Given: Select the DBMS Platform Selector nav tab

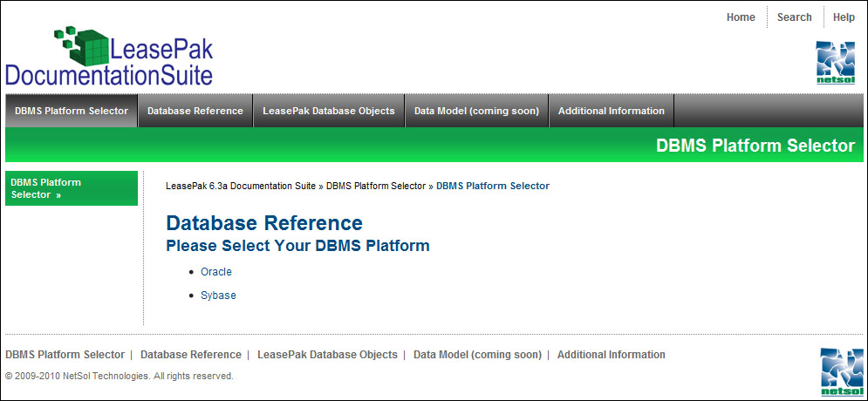Looking at the screenshot, I should tap(72, 111).
